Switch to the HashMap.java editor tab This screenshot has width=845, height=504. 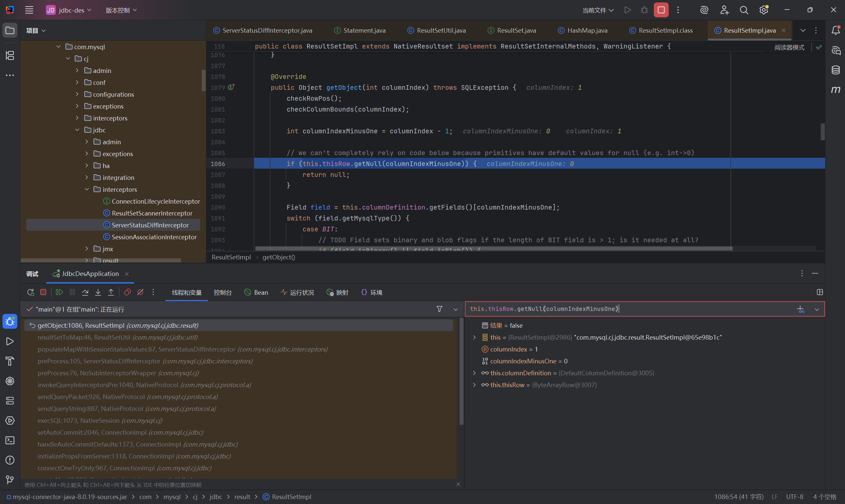coord(587,31)
